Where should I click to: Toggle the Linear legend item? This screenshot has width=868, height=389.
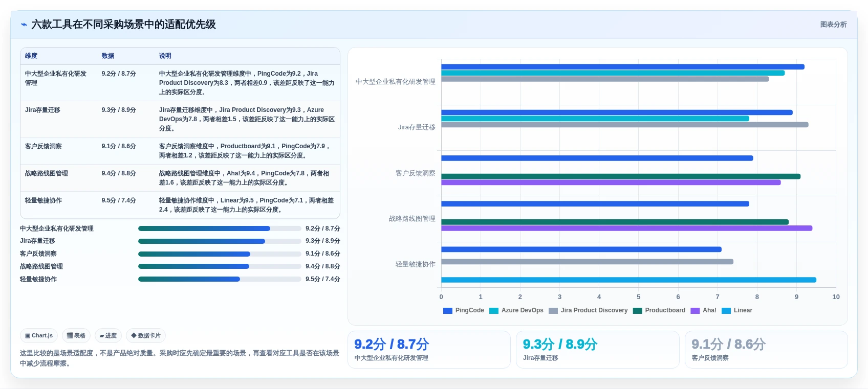coord(737,310)
